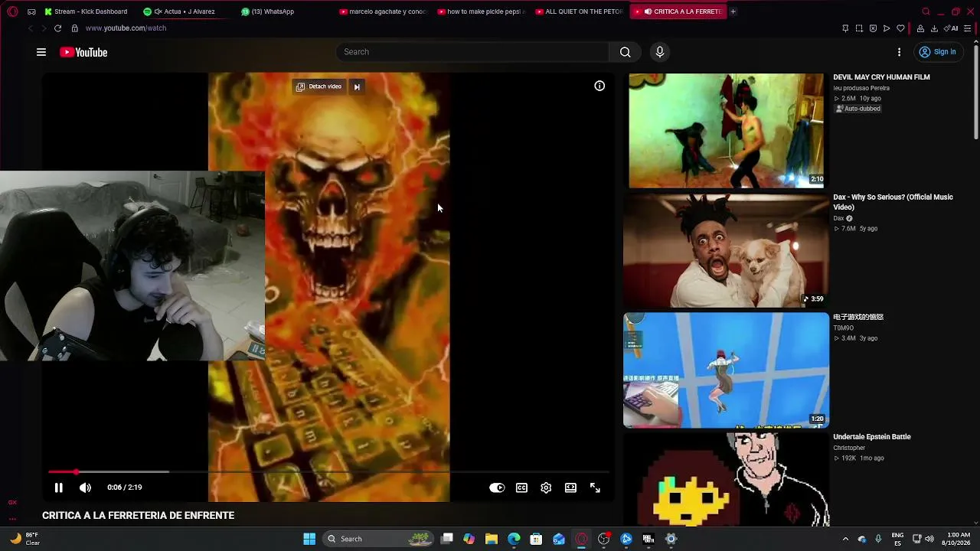Visit the Christopher channel

click(x=849, y=448)
